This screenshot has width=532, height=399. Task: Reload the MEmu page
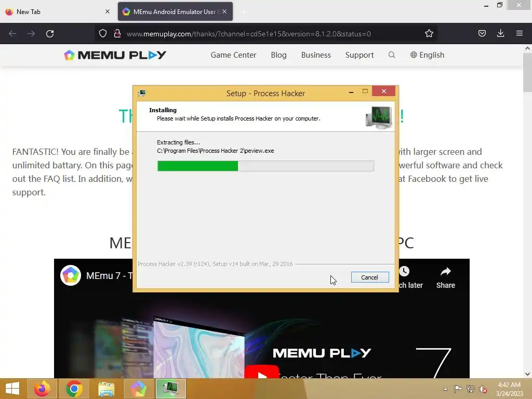[x=50, y=34]
